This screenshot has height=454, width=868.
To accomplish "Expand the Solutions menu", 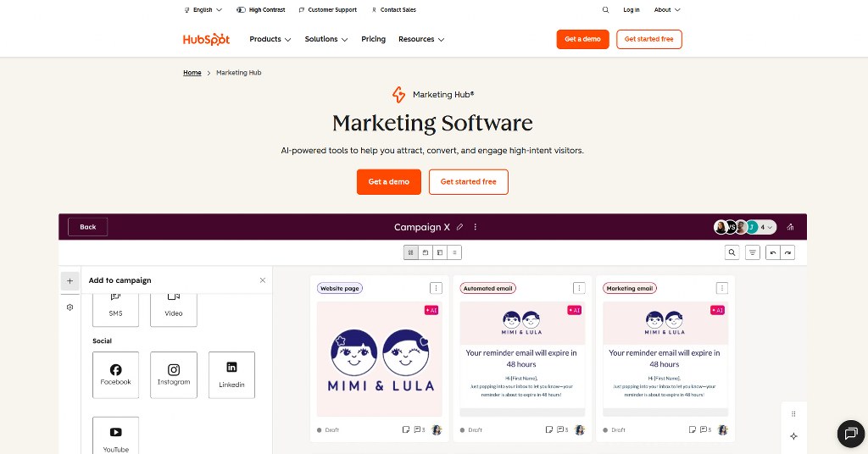I will [326, 39].
